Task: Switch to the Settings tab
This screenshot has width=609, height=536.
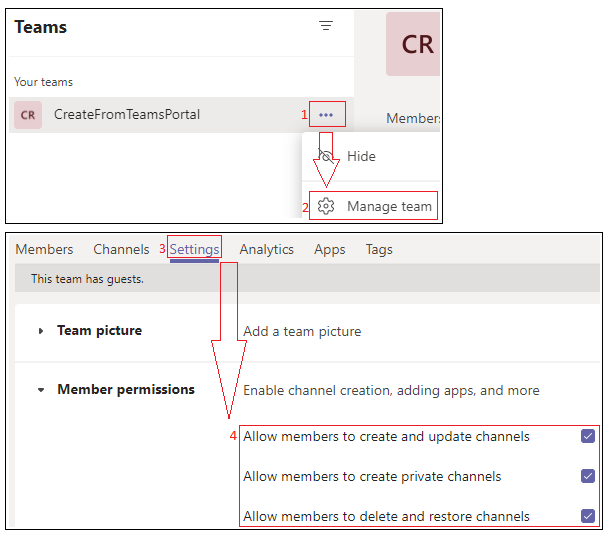Action: tap(195, 249)
